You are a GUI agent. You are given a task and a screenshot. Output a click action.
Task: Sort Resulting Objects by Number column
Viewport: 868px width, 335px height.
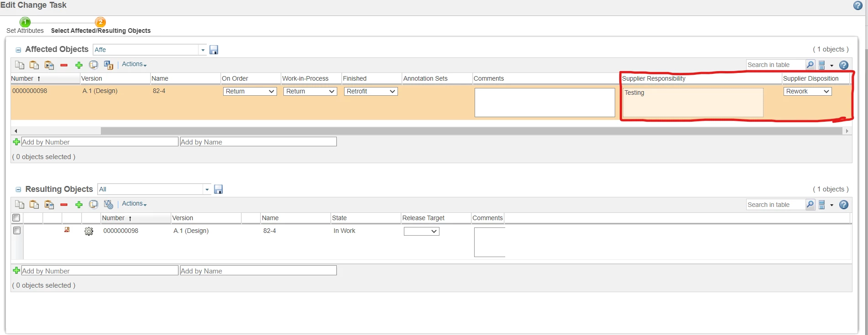click(136, 218)
